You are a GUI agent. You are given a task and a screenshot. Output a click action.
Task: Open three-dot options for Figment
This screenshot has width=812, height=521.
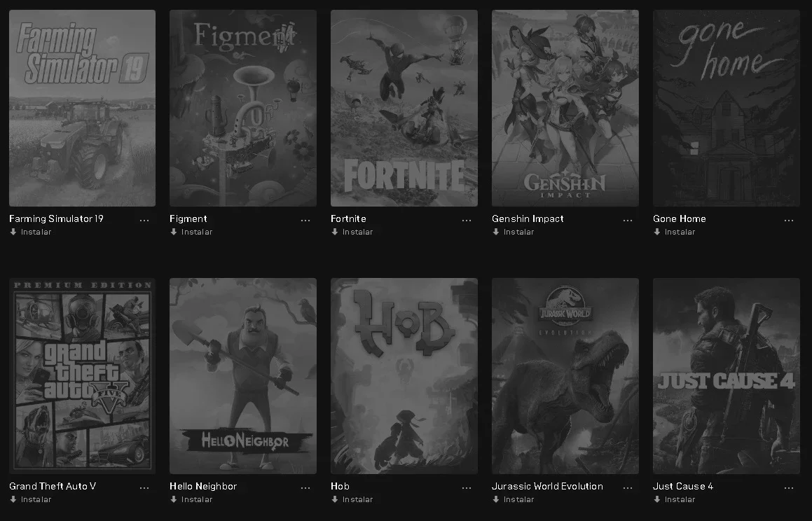(x=305, y=221)
